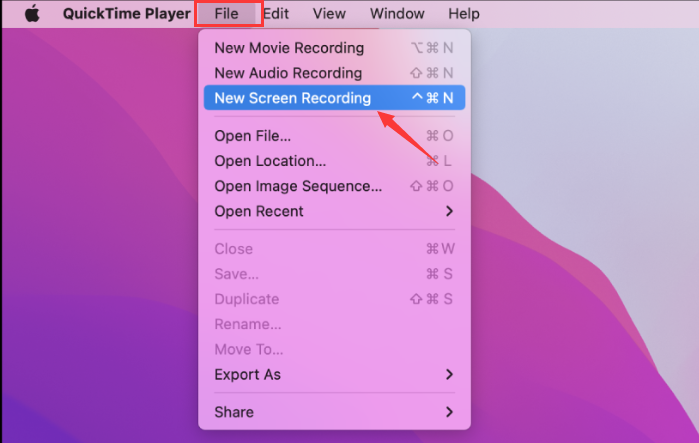Choose New Audio Recording
Screen dimensions: 699x443
[288, 73]
